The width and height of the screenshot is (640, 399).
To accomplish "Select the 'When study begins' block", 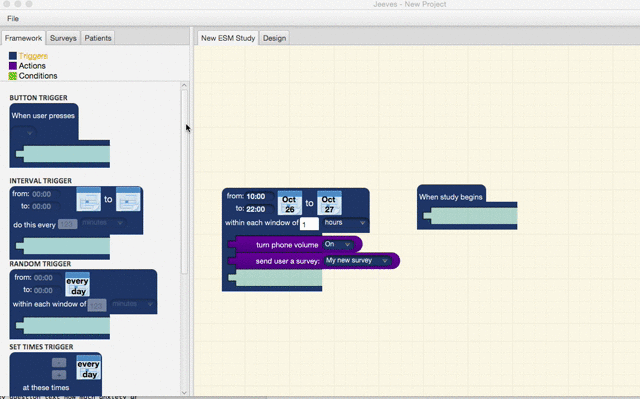I will 467,207.
